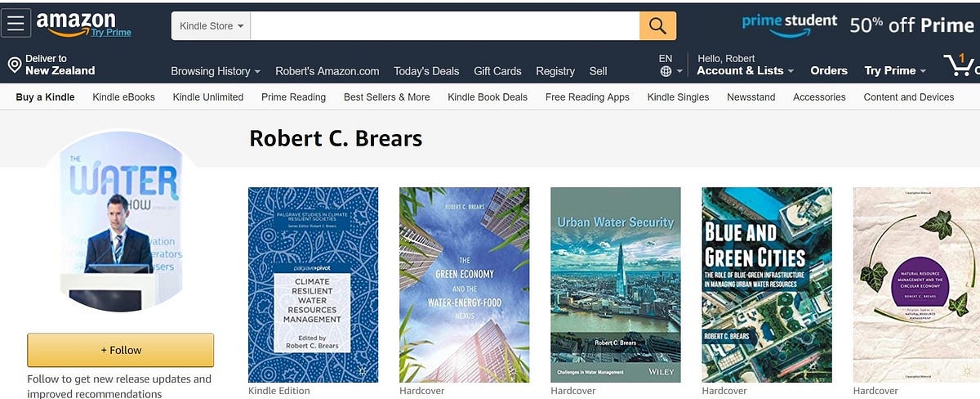The width and height of the screenshot is (980, 399).
Task: Open the Orders link
Action: coord(829,71)
